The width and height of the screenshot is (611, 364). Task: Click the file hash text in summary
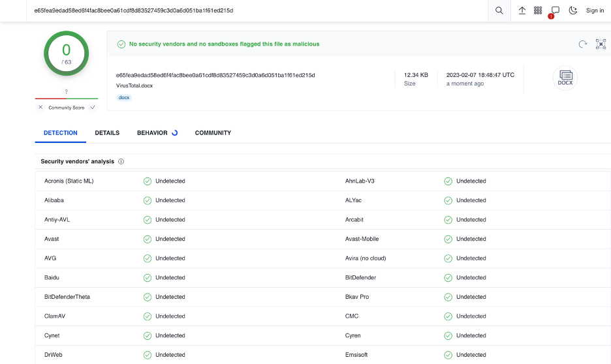pyautogui.click(x=215, y=75)
